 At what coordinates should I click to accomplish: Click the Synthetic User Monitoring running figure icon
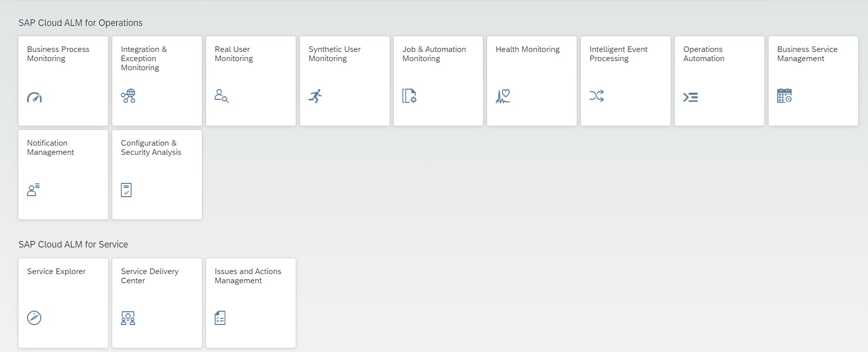[315, 96]
